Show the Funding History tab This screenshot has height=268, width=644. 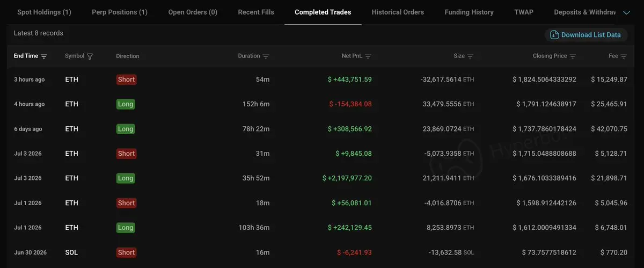[x=469, y=12]
